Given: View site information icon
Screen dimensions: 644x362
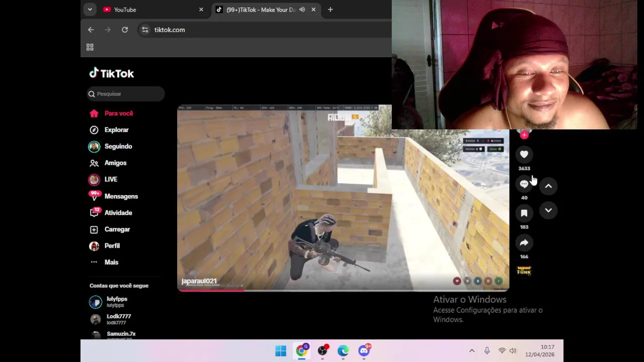Looking at the screenshot, I should pyautogui.click(x=145, y=30).
